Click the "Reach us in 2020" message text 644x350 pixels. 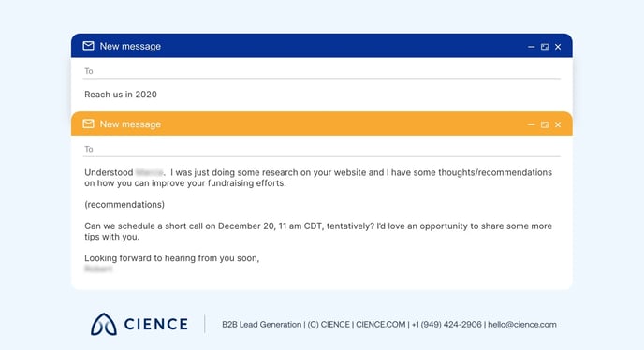[121, 95]
